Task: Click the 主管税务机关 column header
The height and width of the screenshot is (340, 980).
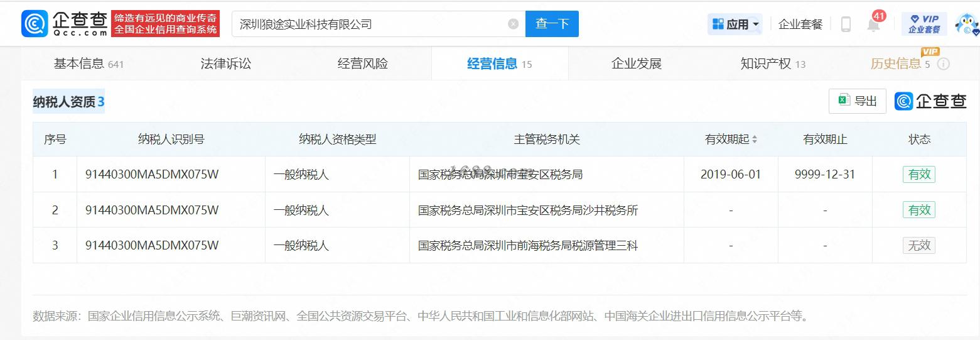Action: 547,140
